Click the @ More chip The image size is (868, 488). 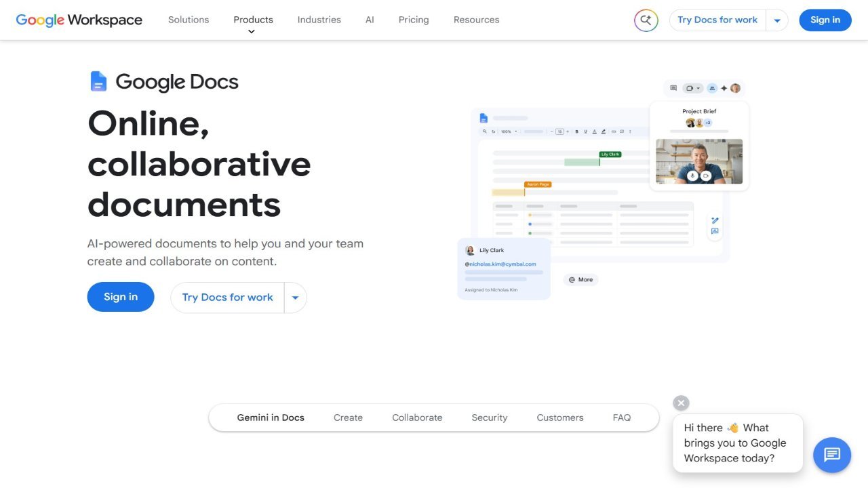[580, 279]
